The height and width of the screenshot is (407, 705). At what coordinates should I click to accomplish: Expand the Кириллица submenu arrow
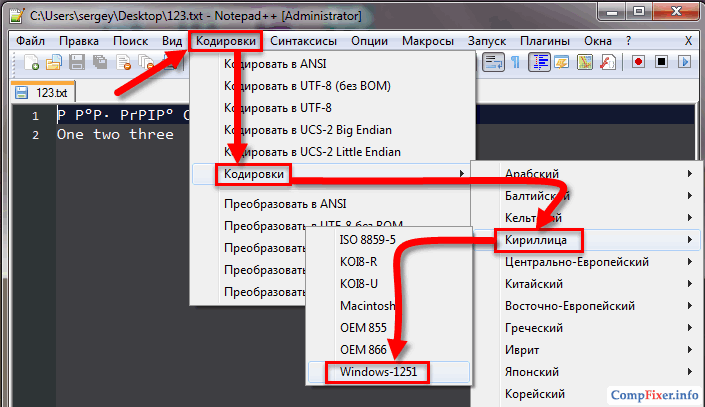(690, 240)
